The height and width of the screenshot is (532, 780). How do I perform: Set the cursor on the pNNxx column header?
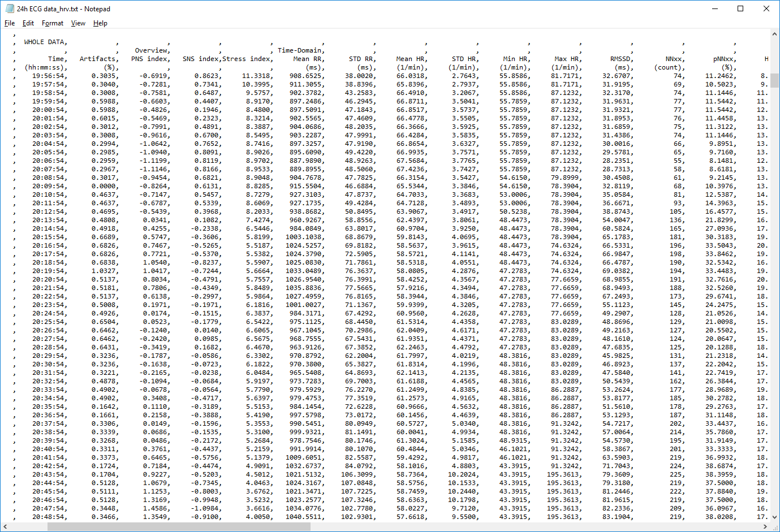pyautogui.click(x=724, y=59)
